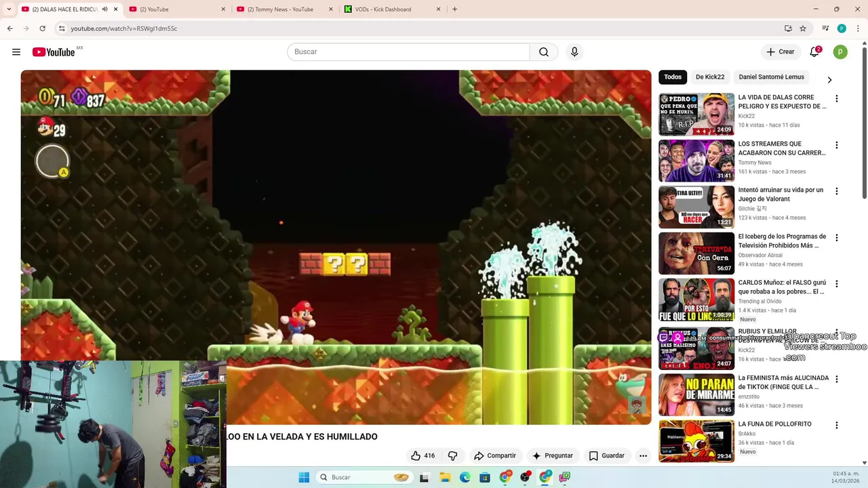View site information icon in address bar
Image resolution: width=868 pixels, height=488 pixels.
coord(62,28)
